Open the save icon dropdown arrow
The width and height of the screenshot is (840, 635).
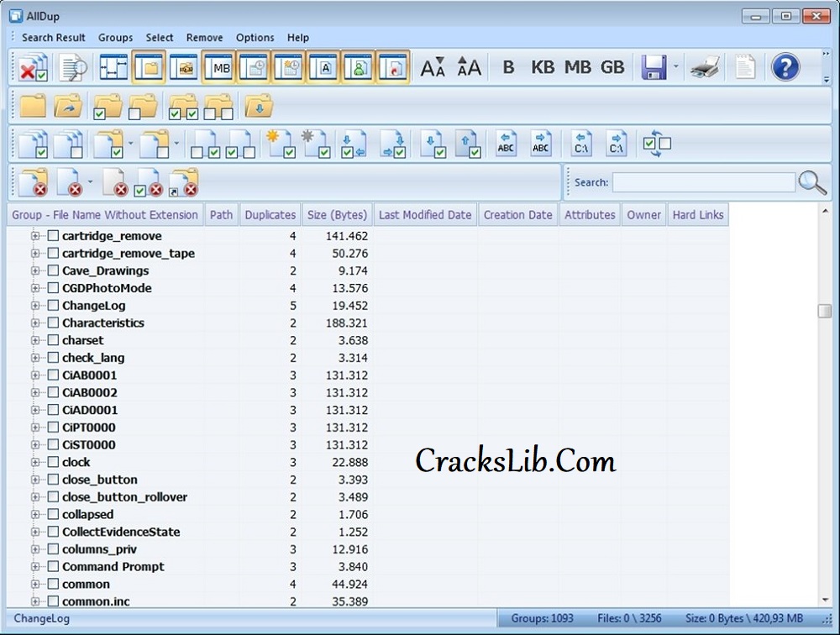tap(675, 67)
